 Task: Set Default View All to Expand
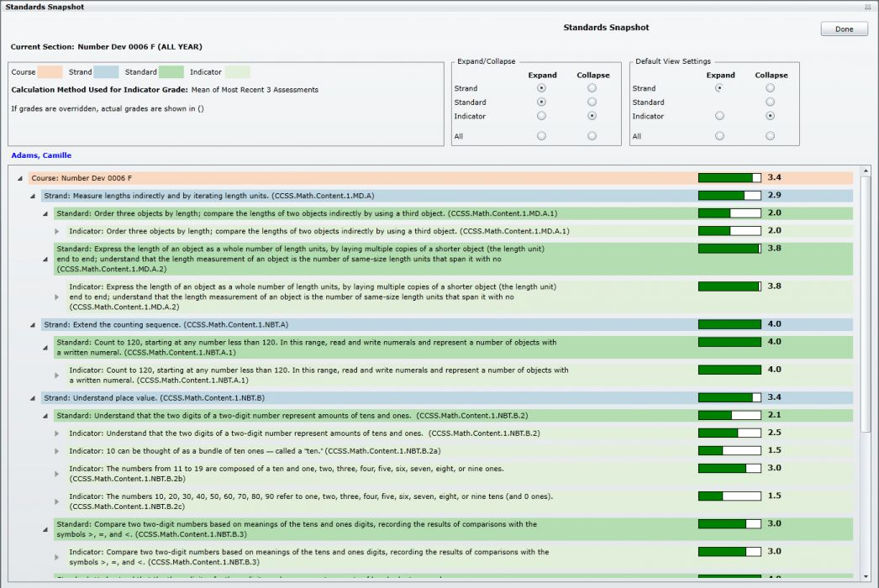click(x=719, y=135)
